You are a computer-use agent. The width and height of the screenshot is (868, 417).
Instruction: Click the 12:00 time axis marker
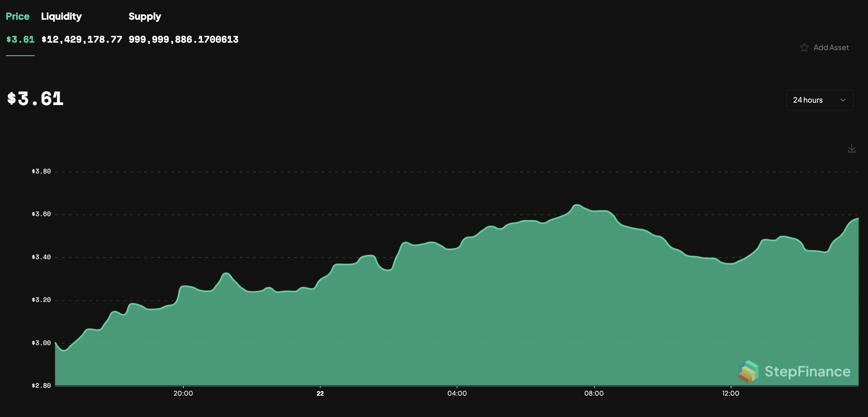tap(731, 393)
